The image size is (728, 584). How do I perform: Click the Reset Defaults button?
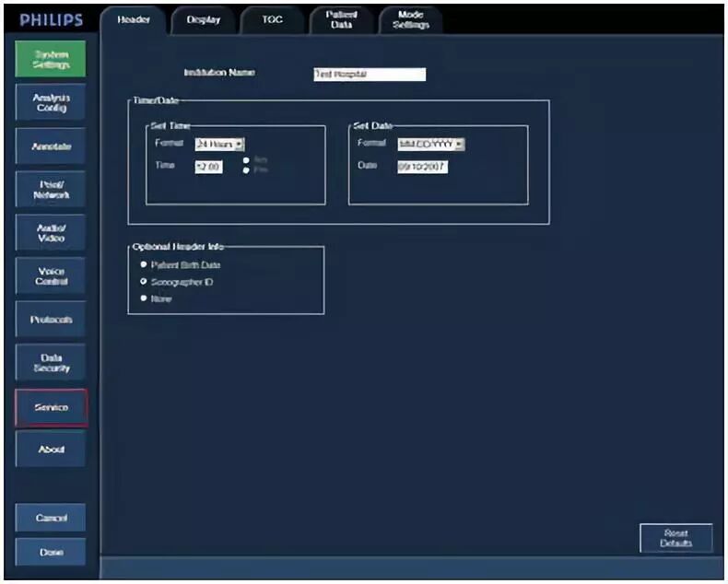pyautogui.click(x=676, y=538)
